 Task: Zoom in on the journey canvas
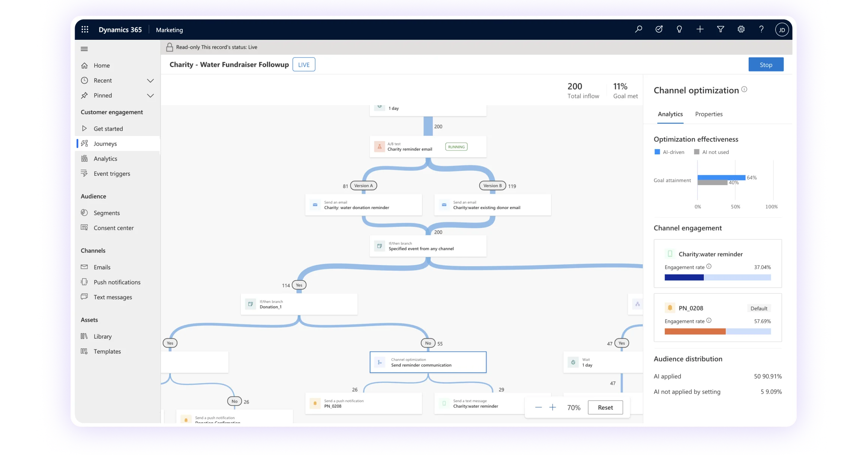point(553,407)
